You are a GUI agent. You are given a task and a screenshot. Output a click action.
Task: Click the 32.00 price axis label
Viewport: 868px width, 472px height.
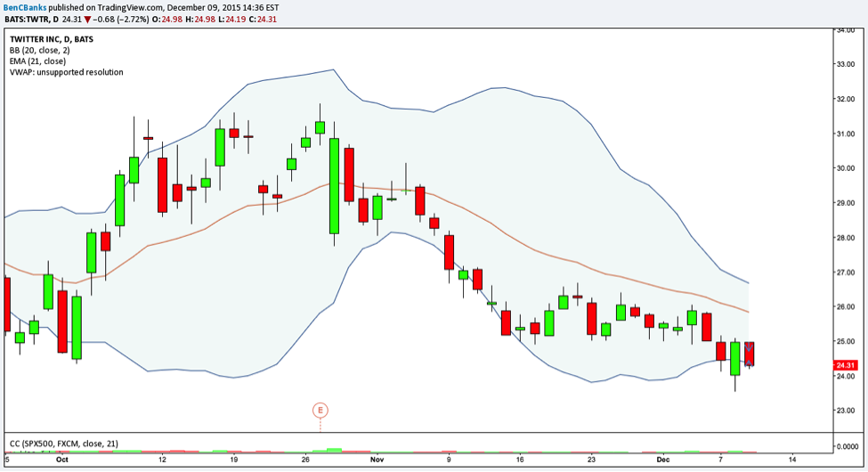click(x=846, y=99)
